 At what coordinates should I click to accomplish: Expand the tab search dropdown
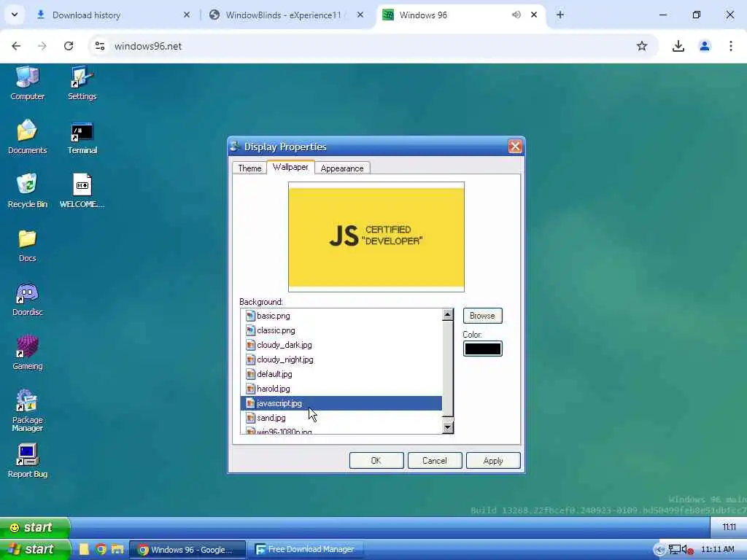(x=15, y=15)
